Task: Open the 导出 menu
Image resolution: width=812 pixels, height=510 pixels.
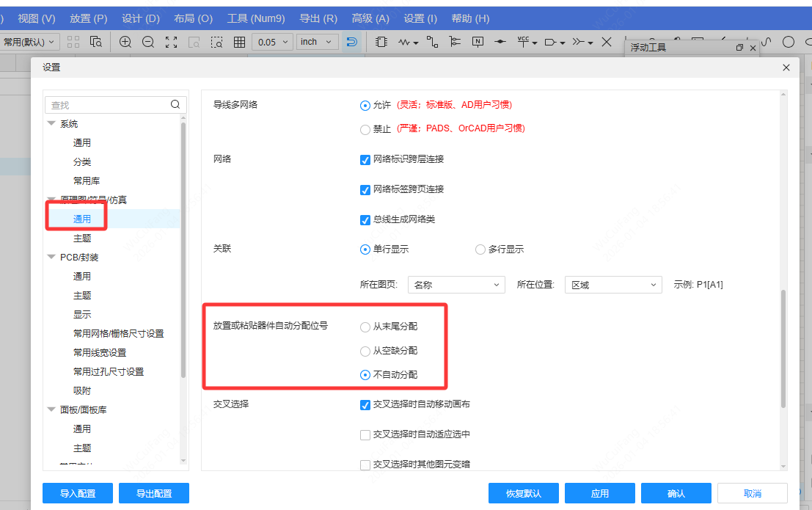Action: click(x=318, y=18)
